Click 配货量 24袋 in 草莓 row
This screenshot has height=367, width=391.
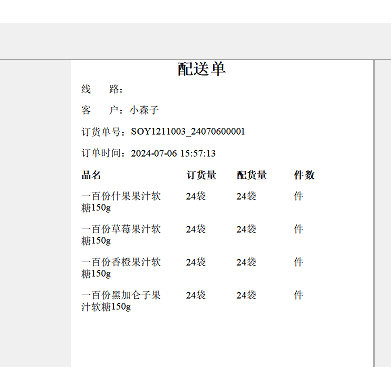[x=246, y=229]
